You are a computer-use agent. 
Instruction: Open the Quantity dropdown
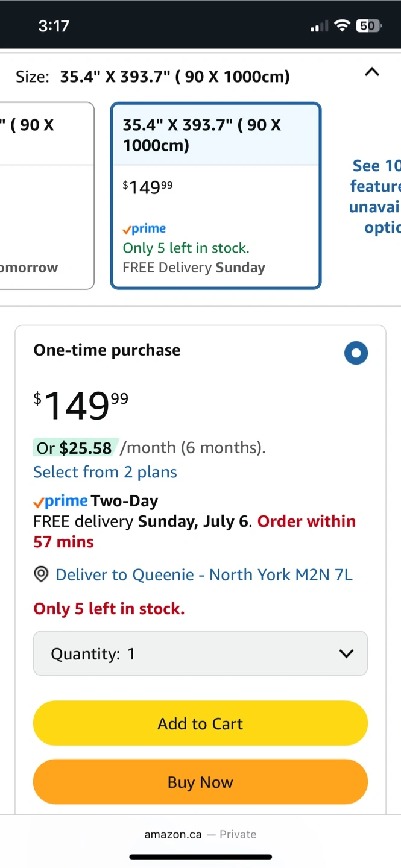(200, 653)
